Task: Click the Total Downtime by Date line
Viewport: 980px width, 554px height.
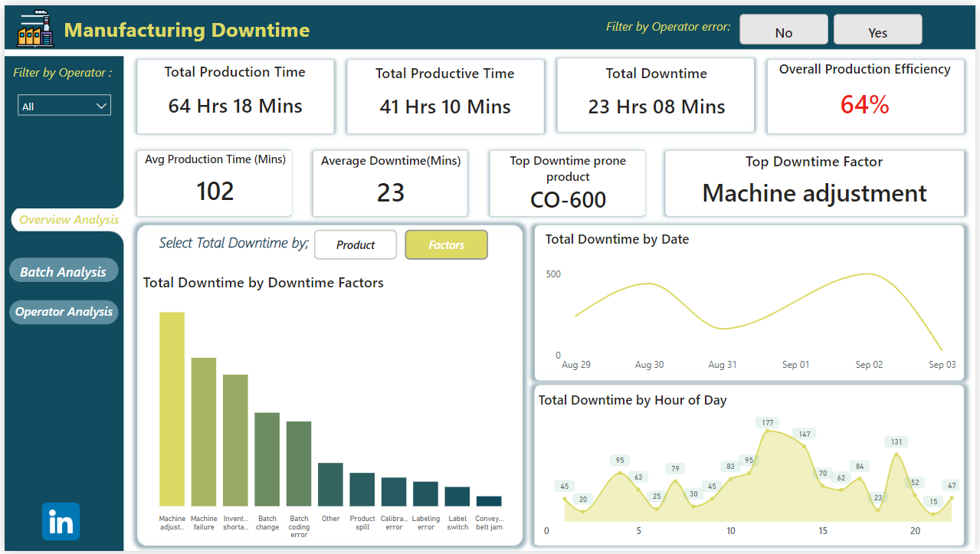Action: click(650, 284)
